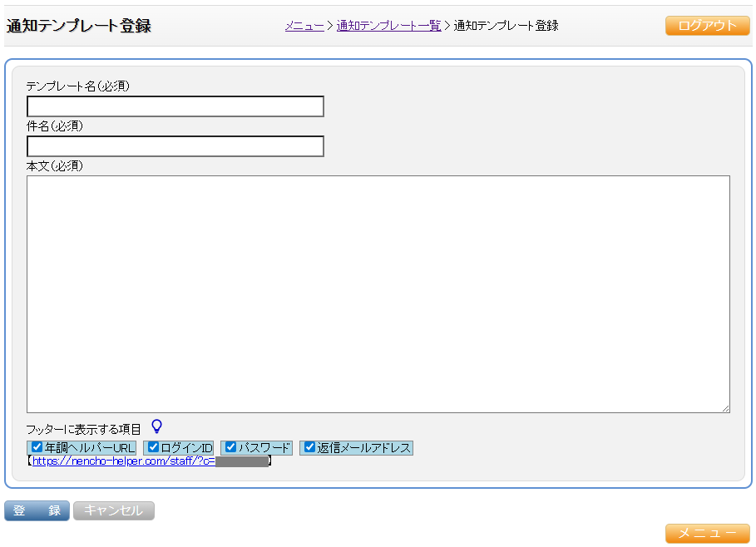
Task: Toggle the ログインID checkbox
Action: [153, 447]
